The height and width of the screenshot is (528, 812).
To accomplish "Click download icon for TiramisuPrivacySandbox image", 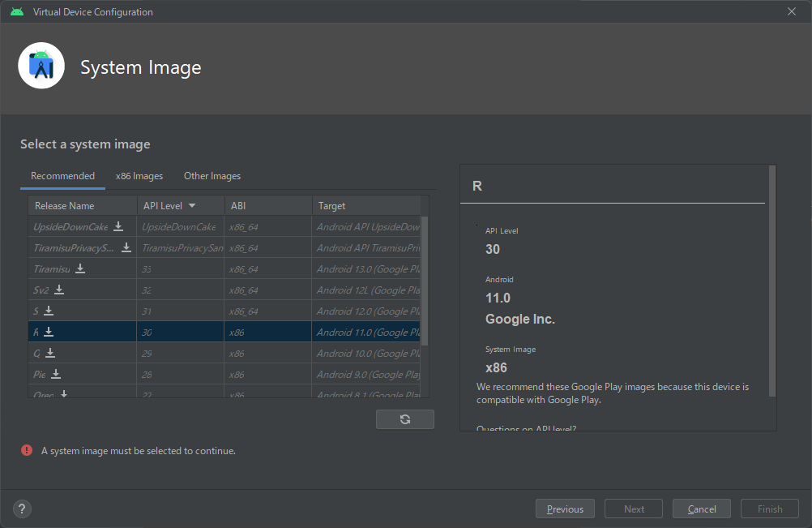I will coord(126,247).
